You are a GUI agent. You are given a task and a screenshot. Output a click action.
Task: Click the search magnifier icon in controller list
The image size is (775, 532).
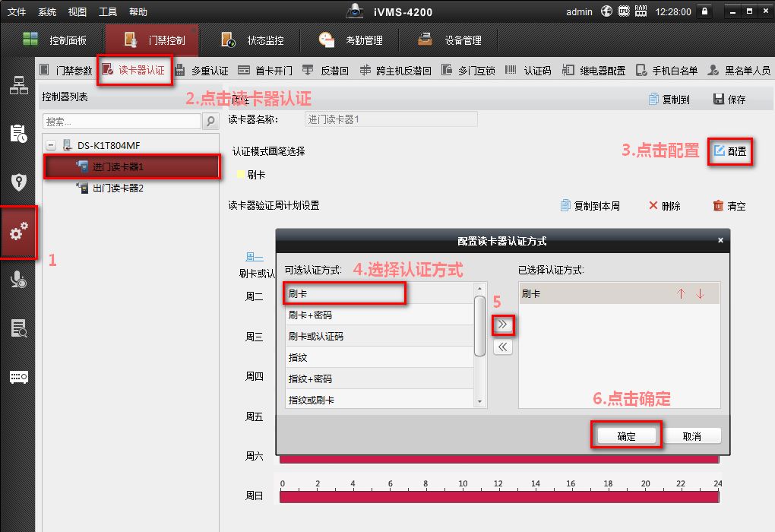tap(210, 122)
